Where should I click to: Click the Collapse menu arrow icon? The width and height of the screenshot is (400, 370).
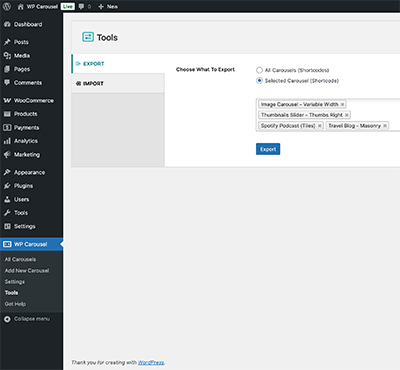[7, 319]
